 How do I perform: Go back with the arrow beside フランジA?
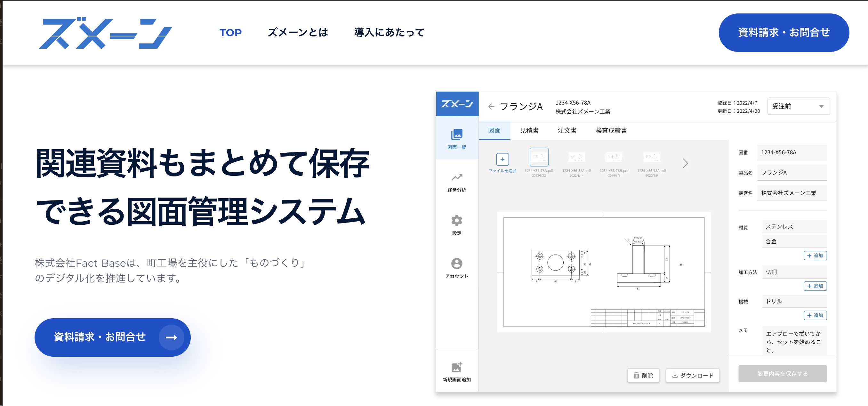pyautogui.click(x=491, y=107)
